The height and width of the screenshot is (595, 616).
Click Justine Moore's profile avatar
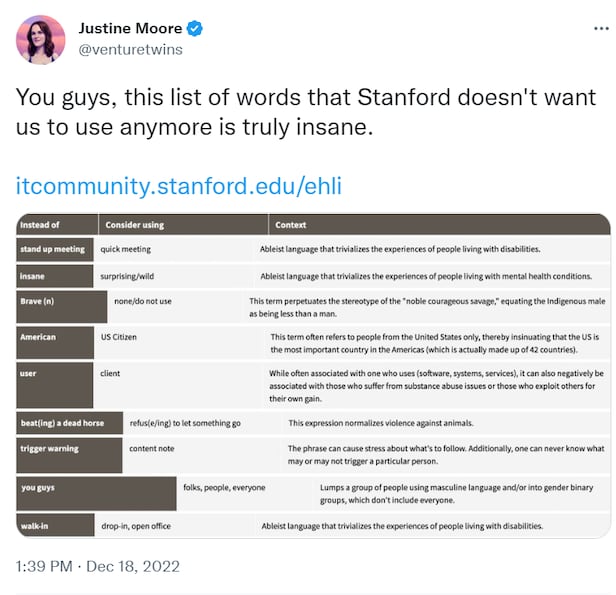(x=41, y=39)
